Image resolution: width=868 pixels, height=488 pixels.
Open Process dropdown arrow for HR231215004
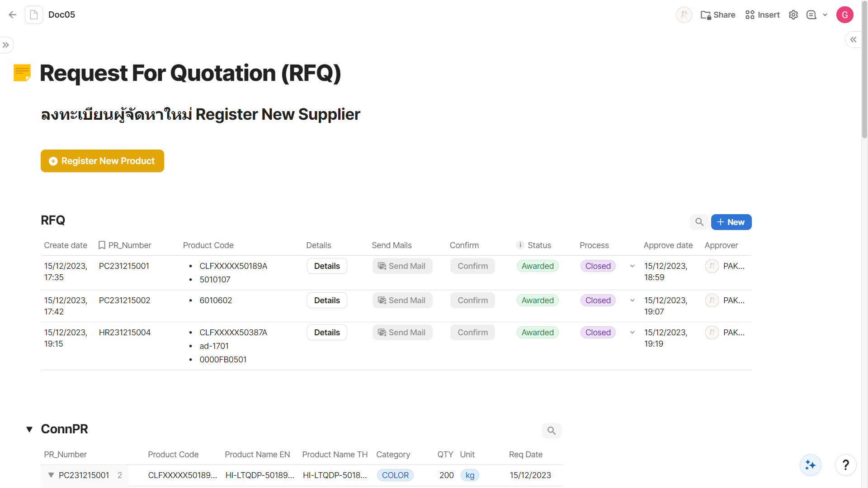632,333
